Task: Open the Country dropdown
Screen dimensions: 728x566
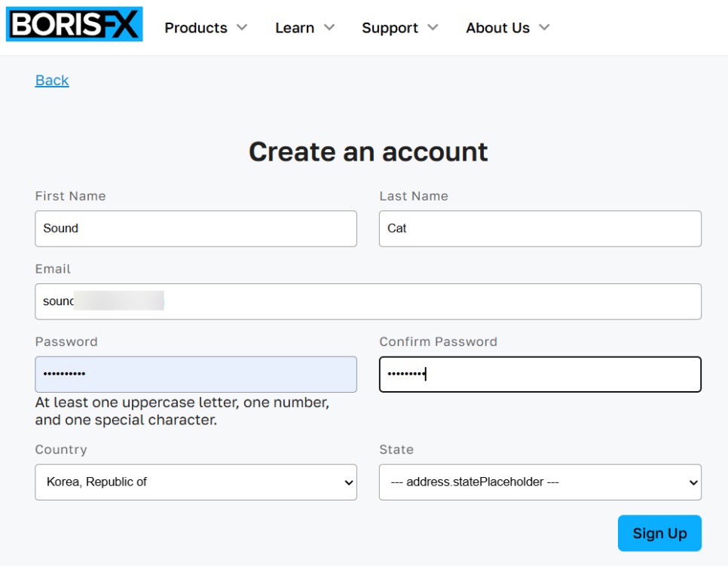Action: point(196,482)
